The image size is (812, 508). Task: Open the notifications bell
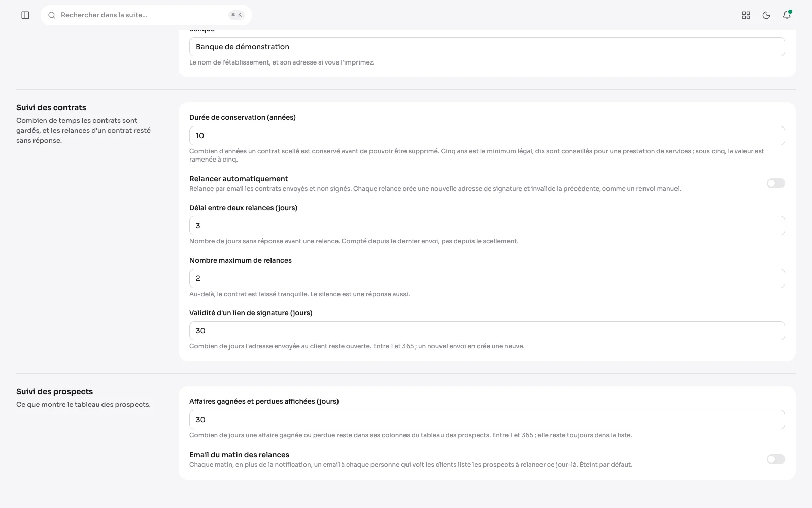(x=787, y=15)
